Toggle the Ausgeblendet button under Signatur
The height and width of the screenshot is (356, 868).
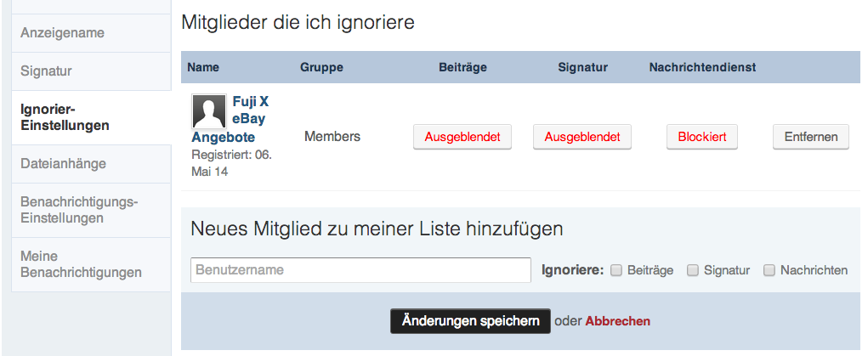click(x=582, y=137)
